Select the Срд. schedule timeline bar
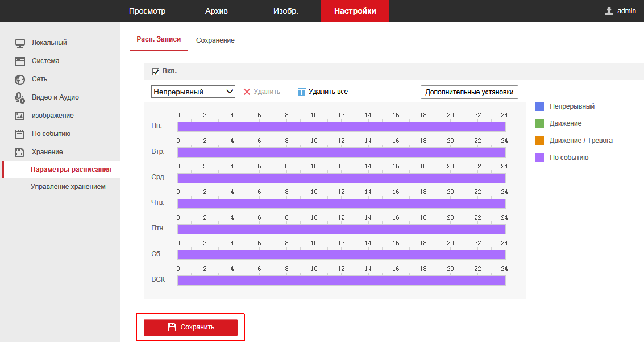The height and width of the screenshot is (342, 644). tap(341, 178)
